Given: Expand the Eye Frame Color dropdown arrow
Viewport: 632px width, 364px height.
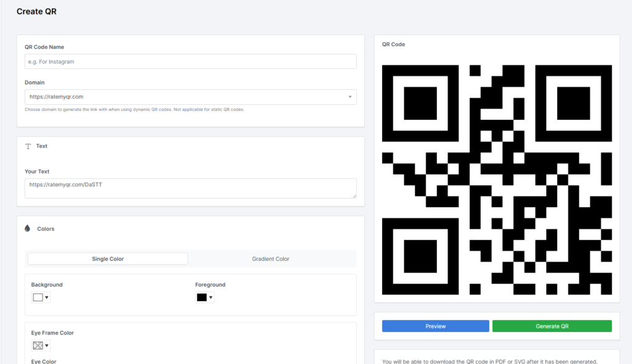Looking at the screenshot, I should point(47,345).
